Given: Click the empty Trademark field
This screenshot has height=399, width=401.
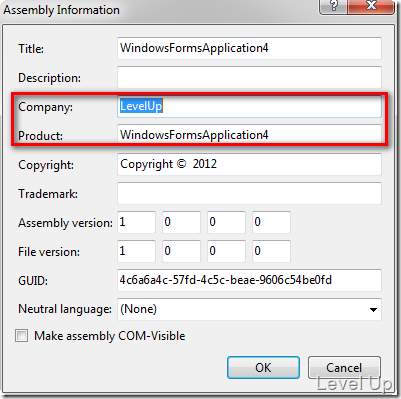Looking at the screenshot, I should tap(249, 193).
